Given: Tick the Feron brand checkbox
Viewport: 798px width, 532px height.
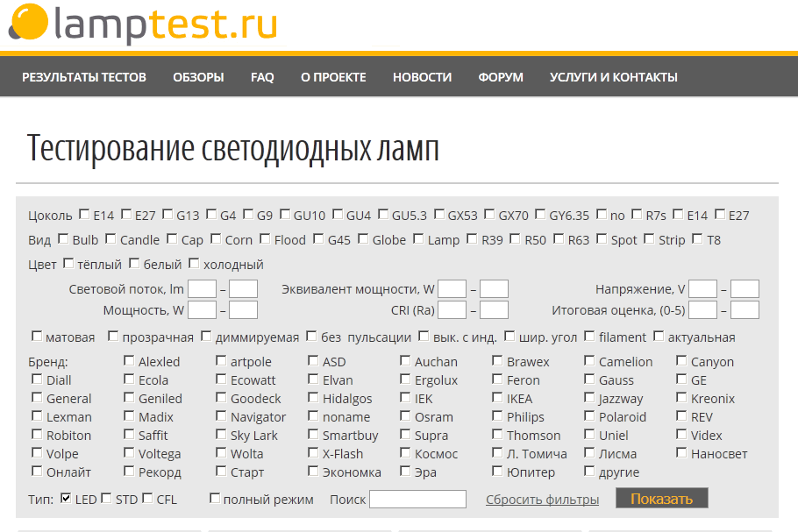Looking at the screenshot, I should [x=497, y=379].
